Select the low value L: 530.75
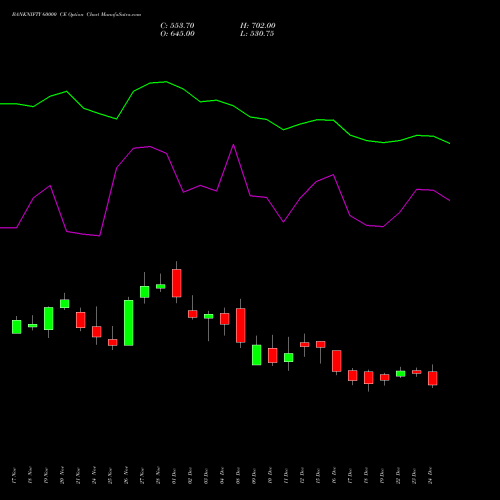The height and width of the screenshot is (500, 500). coord(257,34)
